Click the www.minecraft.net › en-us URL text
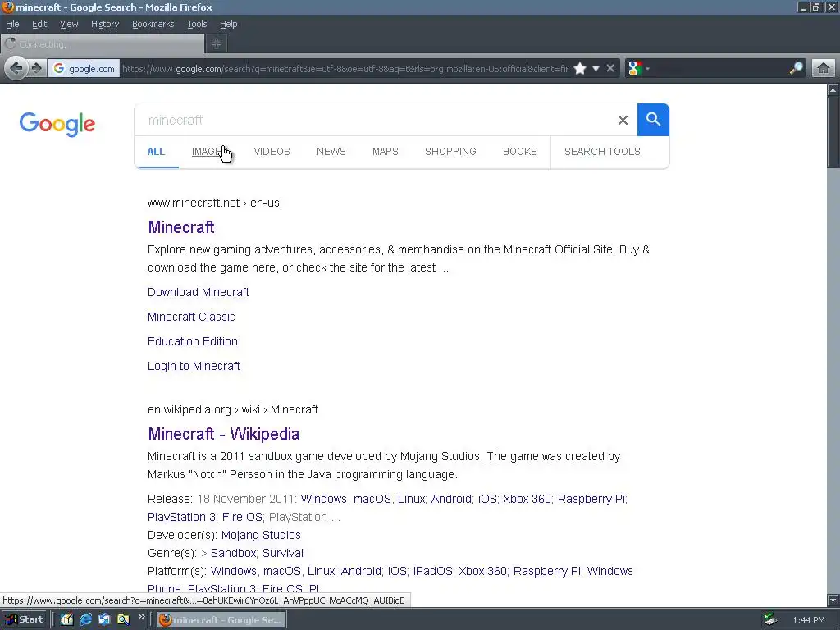 (213, 203)
